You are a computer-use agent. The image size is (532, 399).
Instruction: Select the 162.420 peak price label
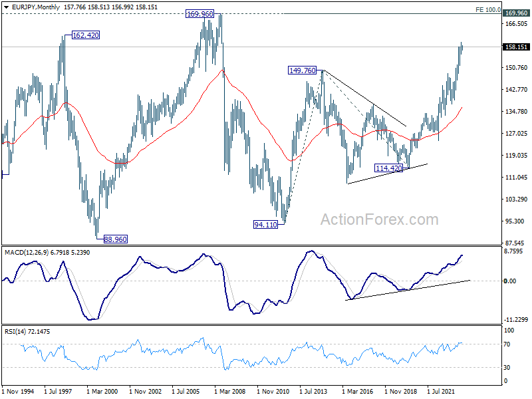click(86, 35)
